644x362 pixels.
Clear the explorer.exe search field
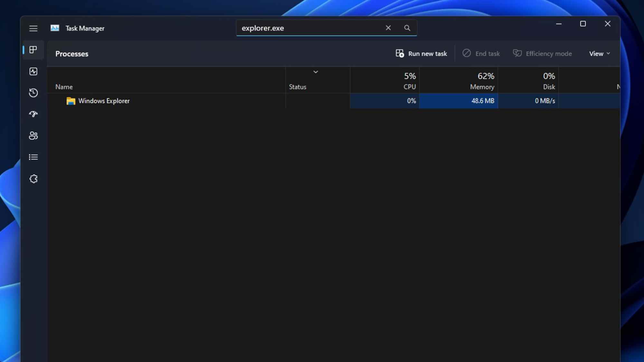click(388, 28)
